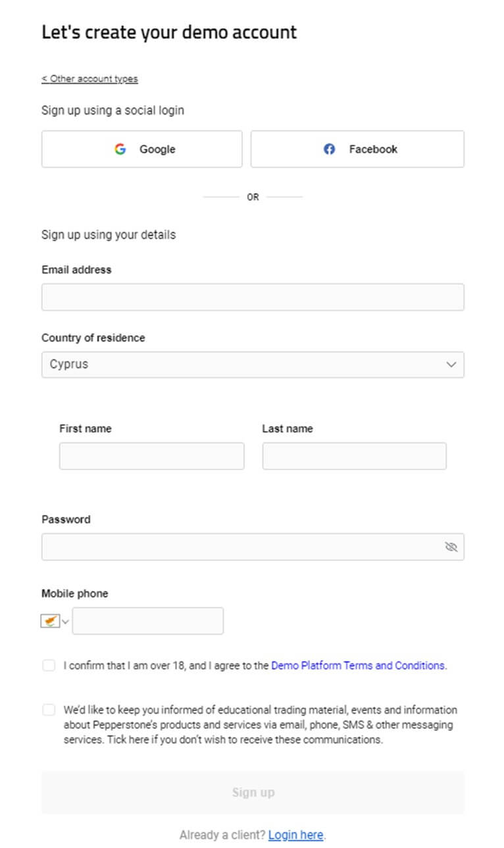Click the Google logo icon
Screen dimensions: 504x848
coord(120,149)
